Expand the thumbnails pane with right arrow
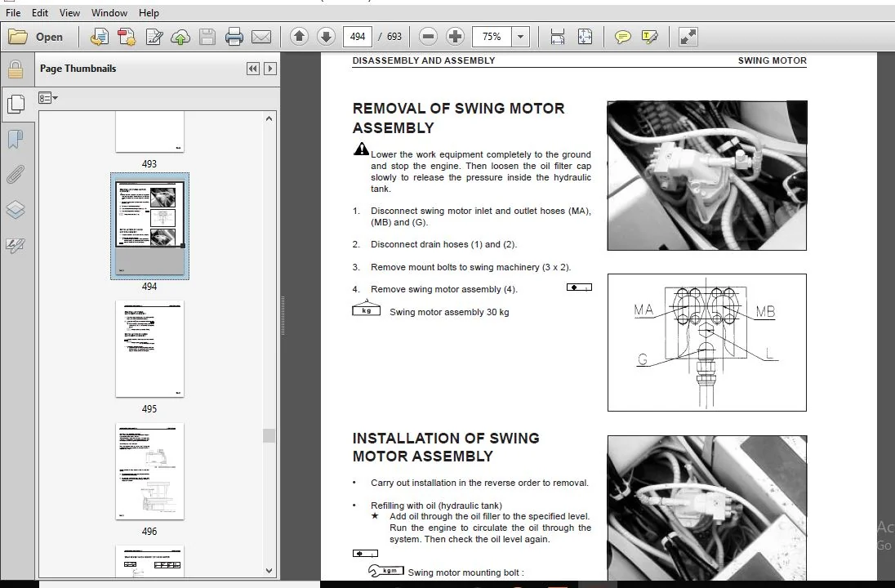 pos(270,69)
